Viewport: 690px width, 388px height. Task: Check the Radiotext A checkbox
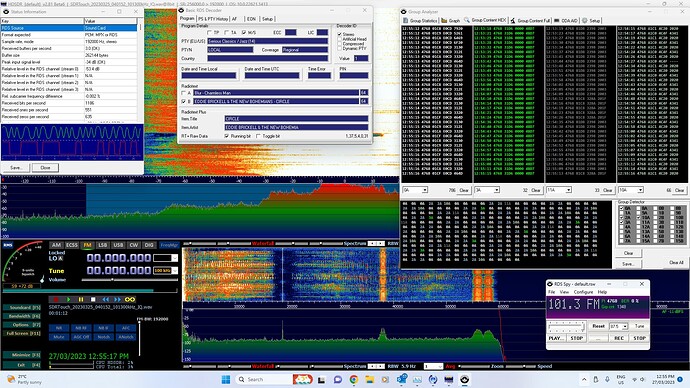tap(184, 93)
